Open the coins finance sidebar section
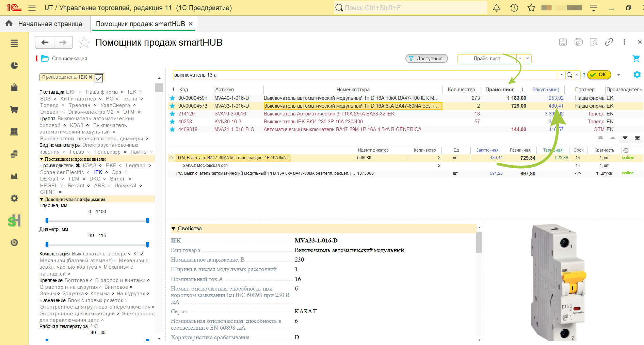 coord(14,154)
